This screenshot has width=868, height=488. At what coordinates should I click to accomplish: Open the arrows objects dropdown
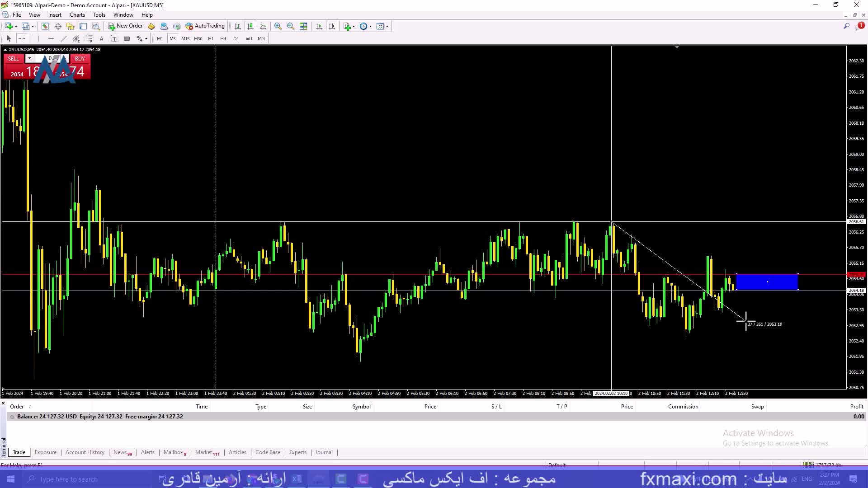coord(146,38)
